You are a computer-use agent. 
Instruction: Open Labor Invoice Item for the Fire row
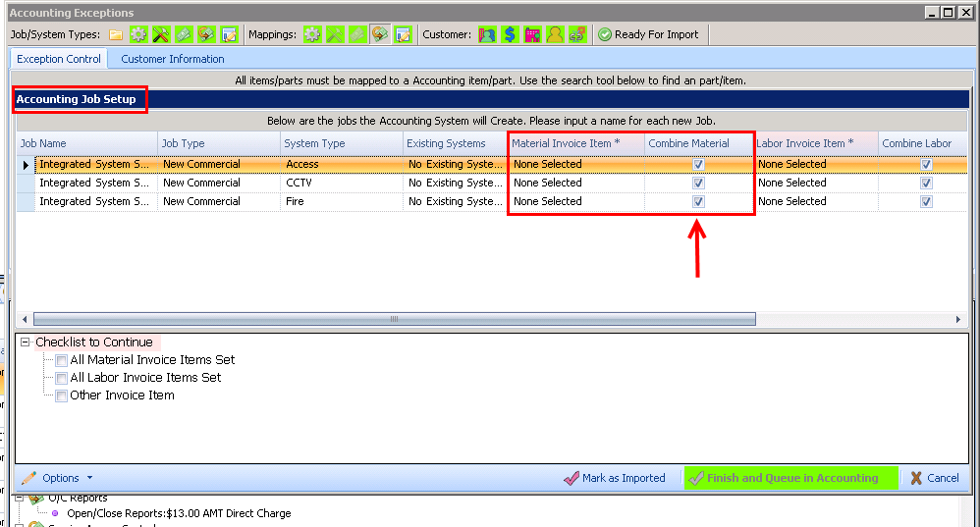[816, 202]
